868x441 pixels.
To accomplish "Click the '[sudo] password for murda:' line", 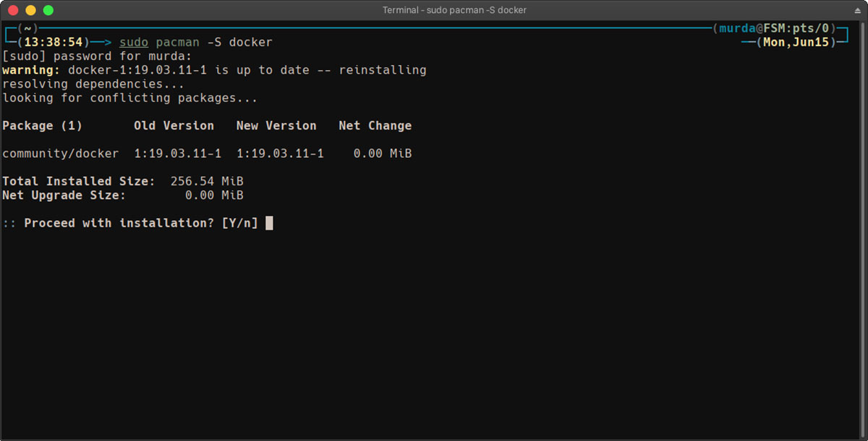I will point(98,56).
